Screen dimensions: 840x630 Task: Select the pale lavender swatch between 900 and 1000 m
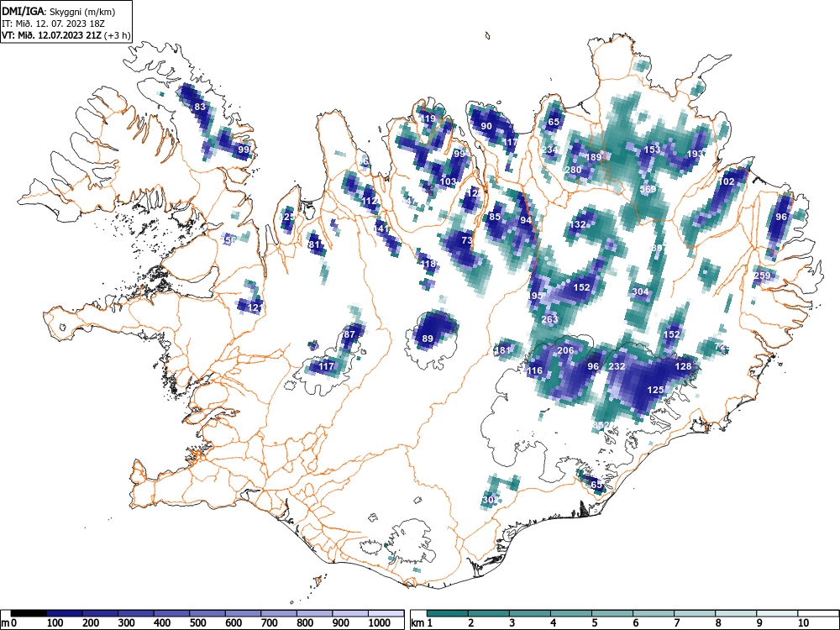350,613
